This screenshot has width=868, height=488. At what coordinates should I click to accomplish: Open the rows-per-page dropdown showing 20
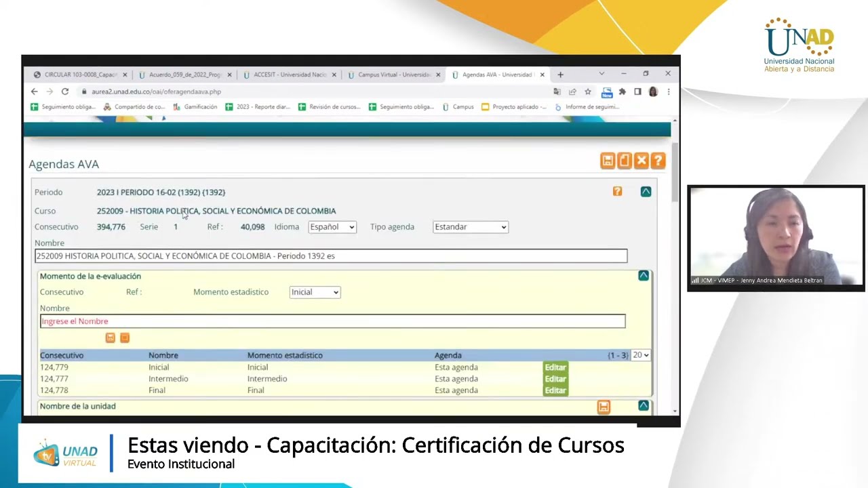pos(641,355)
